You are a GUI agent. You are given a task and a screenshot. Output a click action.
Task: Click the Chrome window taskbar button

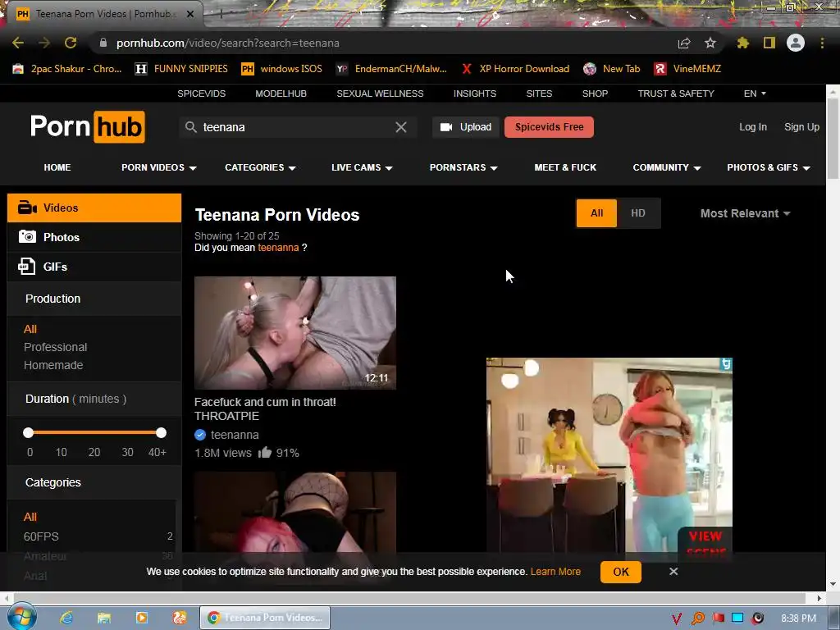coord(265,618)
